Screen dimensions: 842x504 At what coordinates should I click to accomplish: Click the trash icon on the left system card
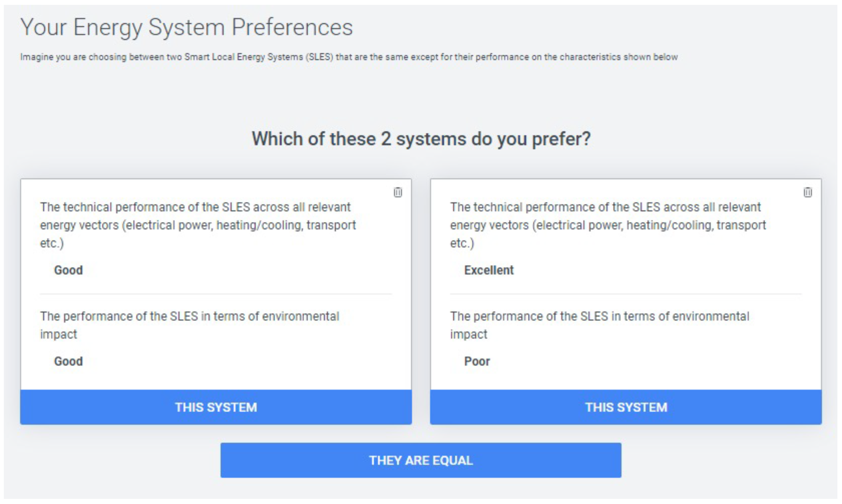point(398,192)
